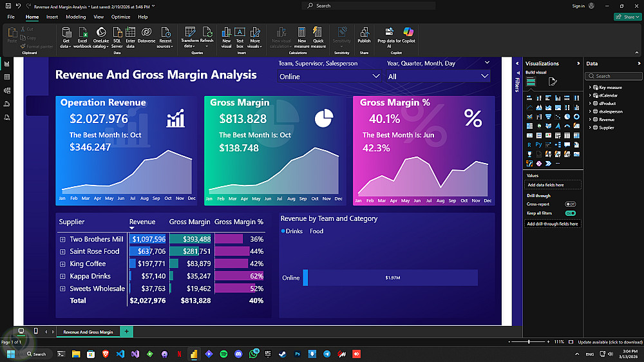Switch to the Modeling ribbon tab
This screenshot has height=362, width=644.
tap(76, 17)
